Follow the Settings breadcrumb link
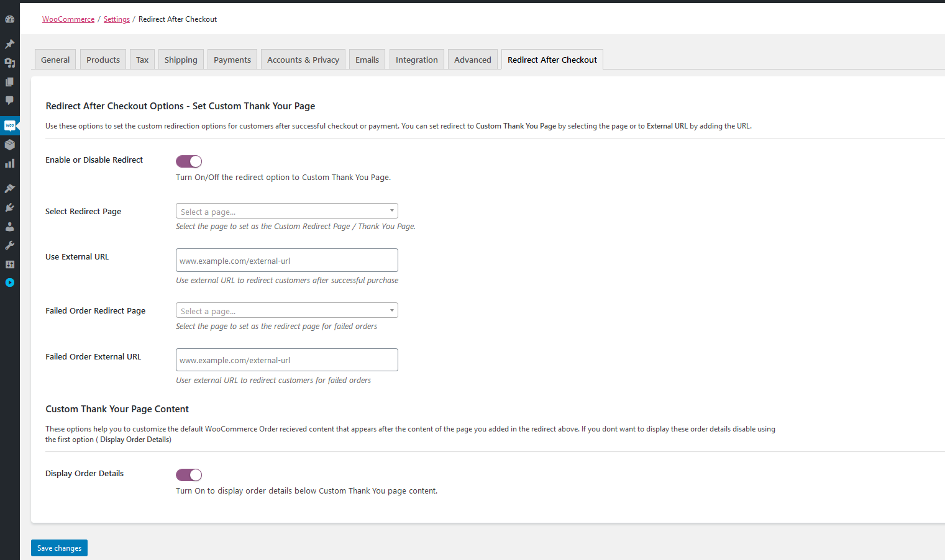 pyautogui.click(x=117, y=19)
